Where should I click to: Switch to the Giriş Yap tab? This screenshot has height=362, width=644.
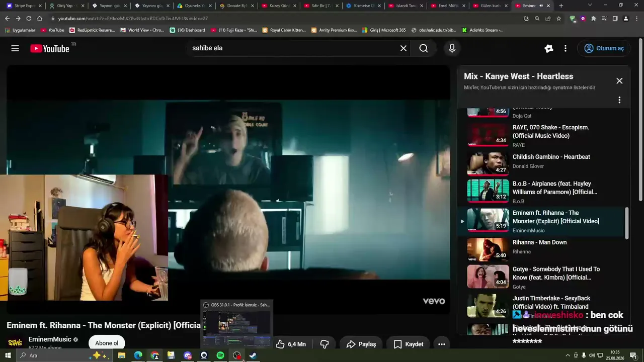[65, 6]
